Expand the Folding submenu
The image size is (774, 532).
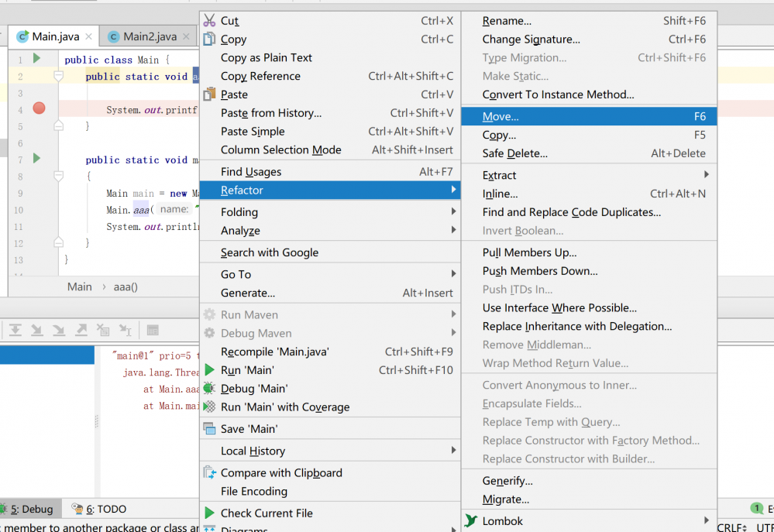(242, 211)
